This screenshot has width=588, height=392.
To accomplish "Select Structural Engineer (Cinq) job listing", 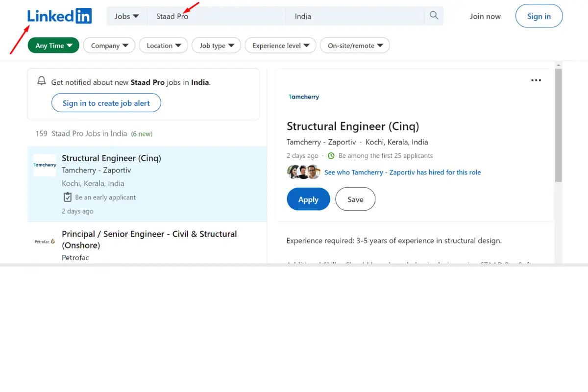I will point(147,184).
